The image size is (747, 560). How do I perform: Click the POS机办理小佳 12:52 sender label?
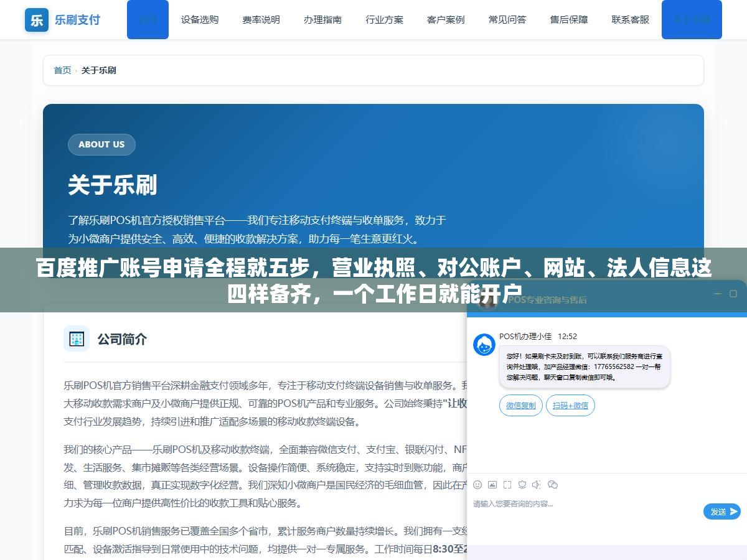click(538, 336)
